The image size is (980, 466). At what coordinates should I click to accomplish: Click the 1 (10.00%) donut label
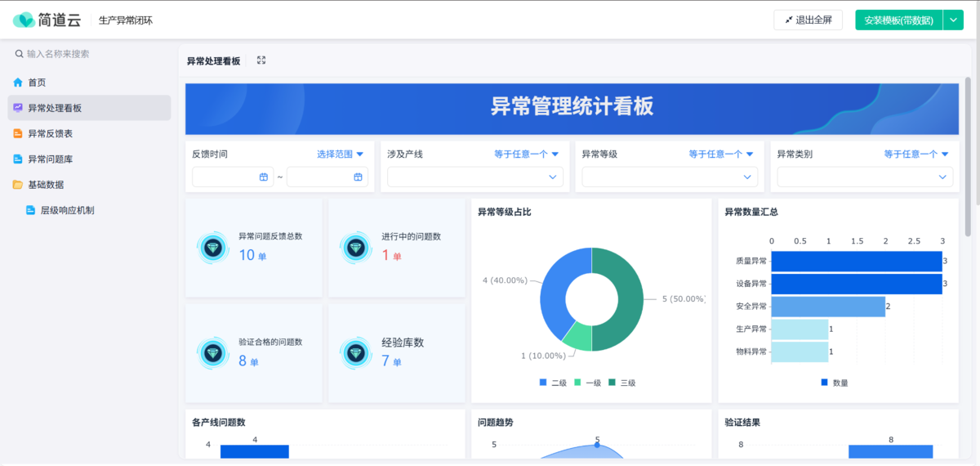(543, 356)
